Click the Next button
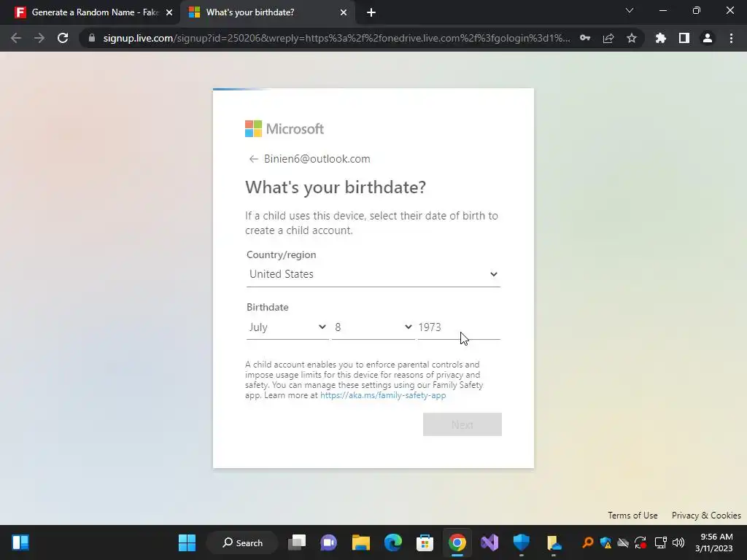This screenshot has width=747, height=560. (462, 424)
